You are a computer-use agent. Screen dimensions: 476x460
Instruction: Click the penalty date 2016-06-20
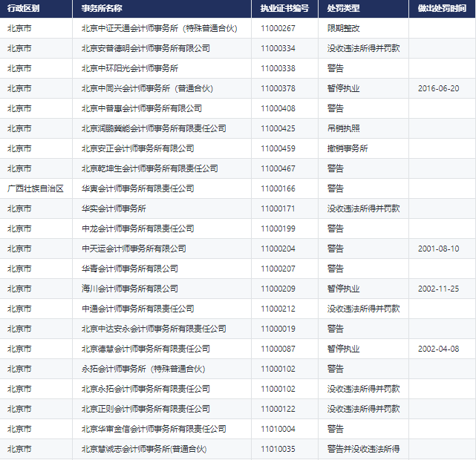(x=438, y=88)
